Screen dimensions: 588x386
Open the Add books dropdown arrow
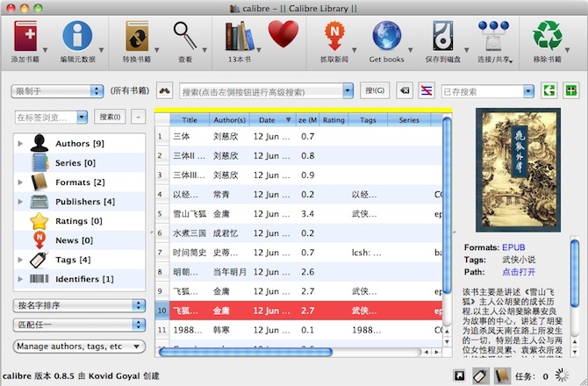[x=45, y=50]
